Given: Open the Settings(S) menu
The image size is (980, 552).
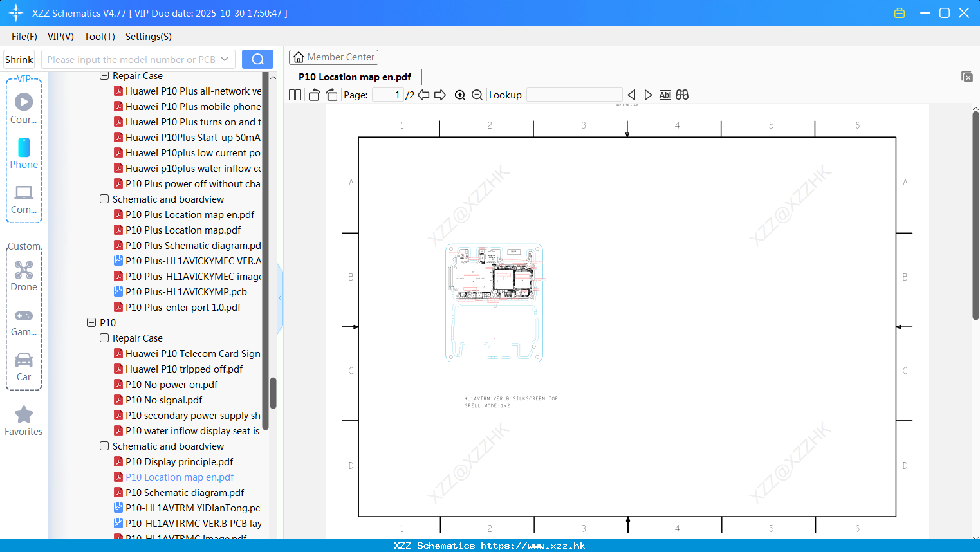Looking at the screenshot, I should coord(148,37).
